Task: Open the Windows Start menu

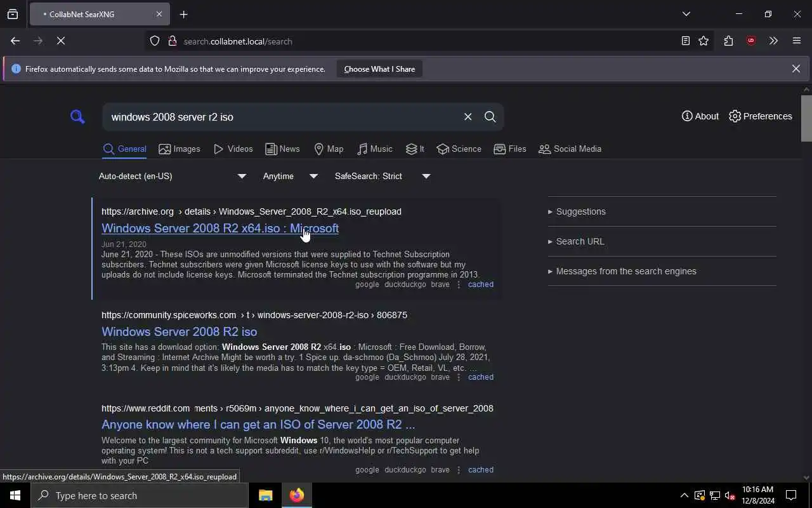Action: (x=15, y=495)
